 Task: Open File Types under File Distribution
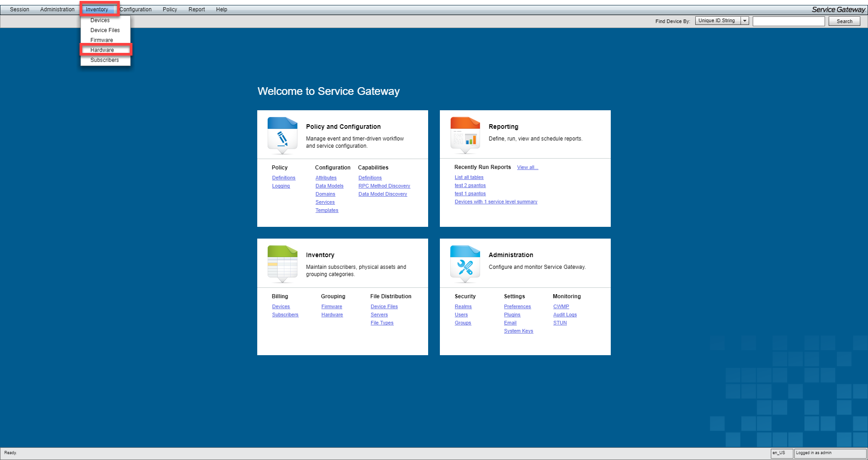pyautogui.click(x=382, y=323)
